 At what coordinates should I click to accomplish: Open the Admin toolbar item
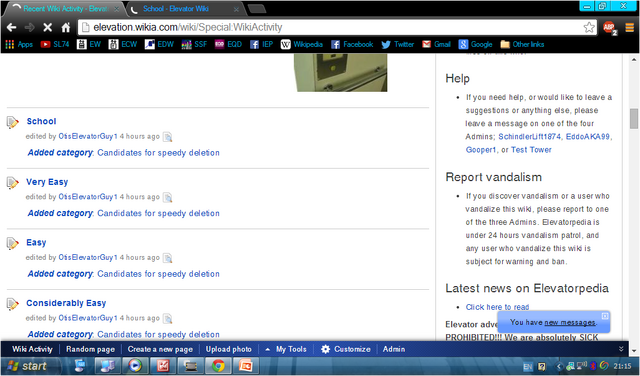394,349
